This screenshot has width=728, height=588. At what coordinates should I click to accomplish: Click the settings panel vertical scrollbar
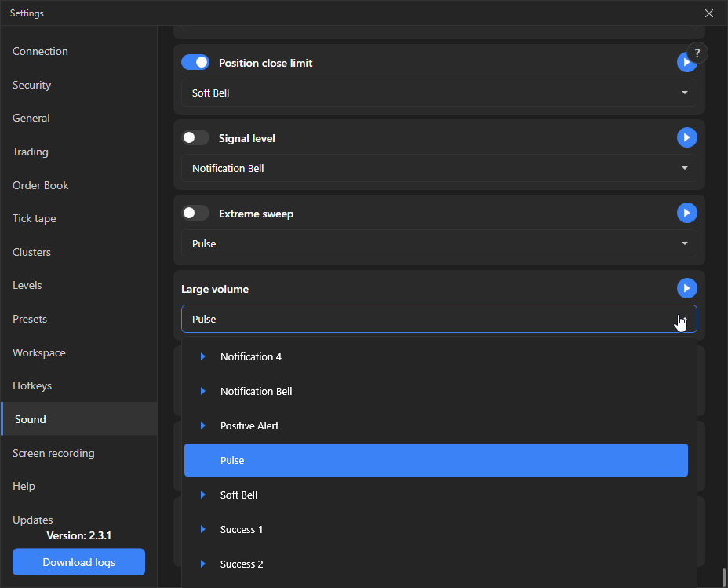click(x=724, y=578)
